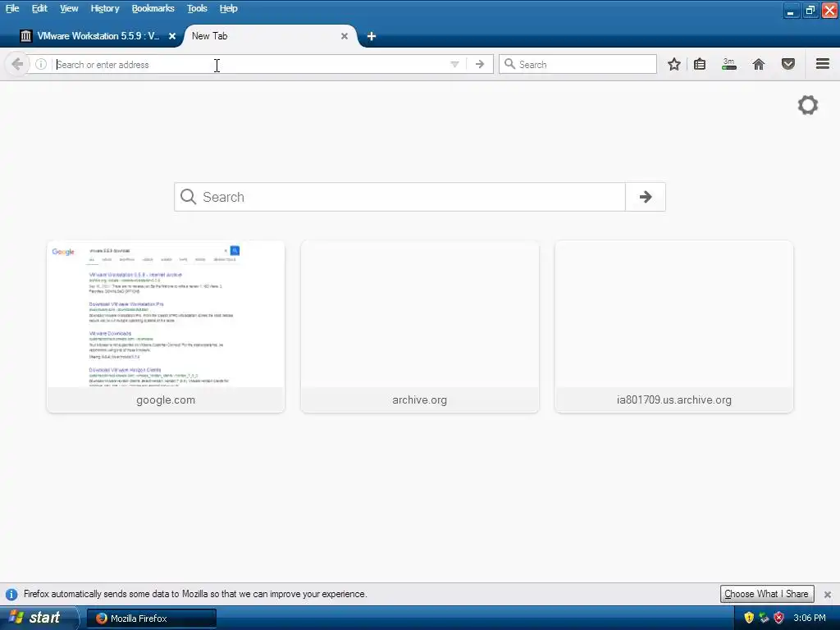Click the red shield alert tray icon
840x630 pixels.
point(779,618)
